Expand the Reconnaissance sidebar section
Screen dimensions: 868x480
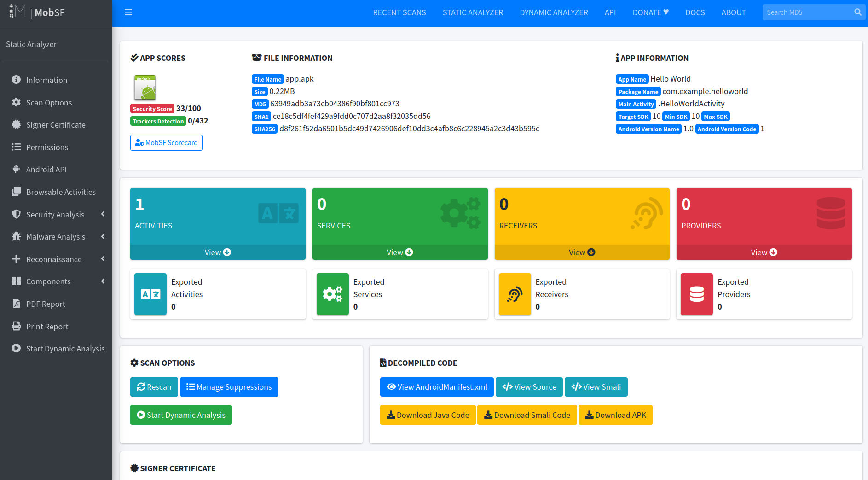click(54, 259)
